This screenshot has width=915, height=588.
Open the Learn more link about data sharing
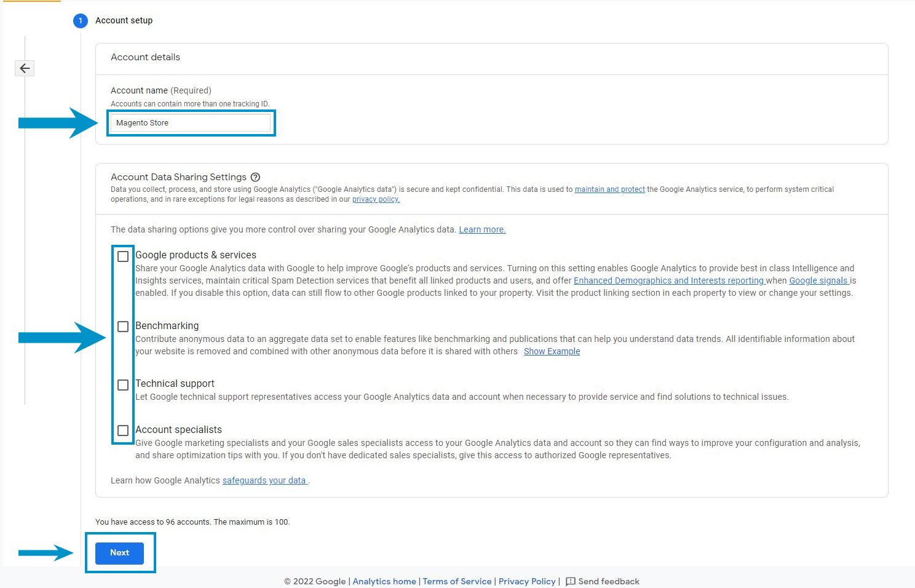coord(482,229)
